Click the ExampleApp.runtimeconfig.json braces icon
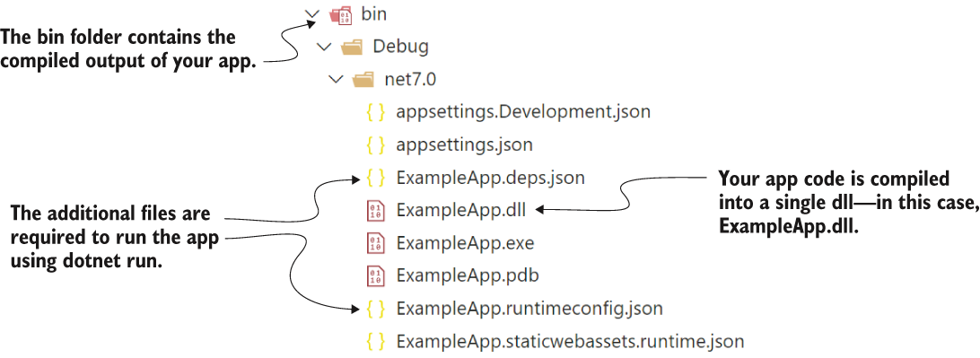 376,309
